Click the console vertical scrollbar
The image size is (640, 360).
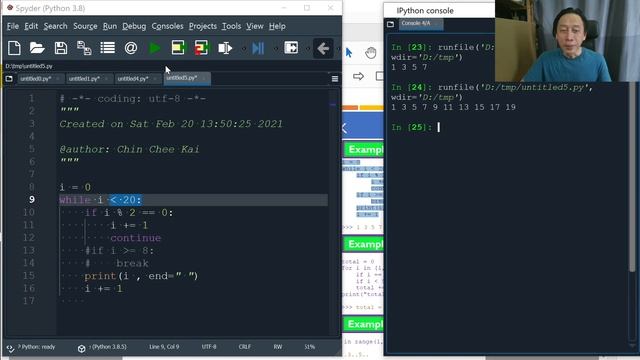(x=632, y=176)
